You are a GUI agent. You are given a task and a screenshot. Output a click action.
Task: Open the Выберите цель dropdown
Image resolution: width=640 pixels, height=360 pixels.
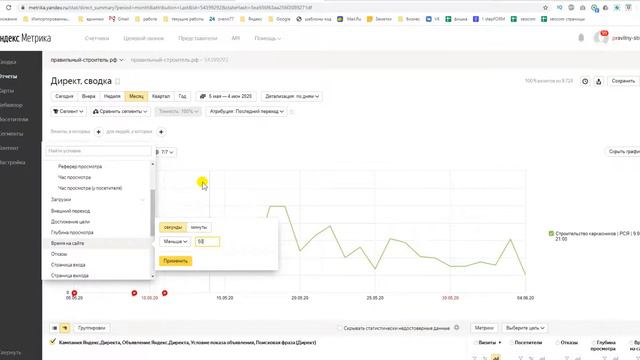[x=525, y=328]
